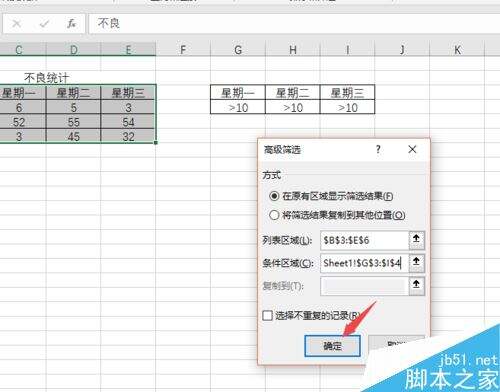Click the formula bar text 不良
The image size is (500, 392).
coord(109,23)
